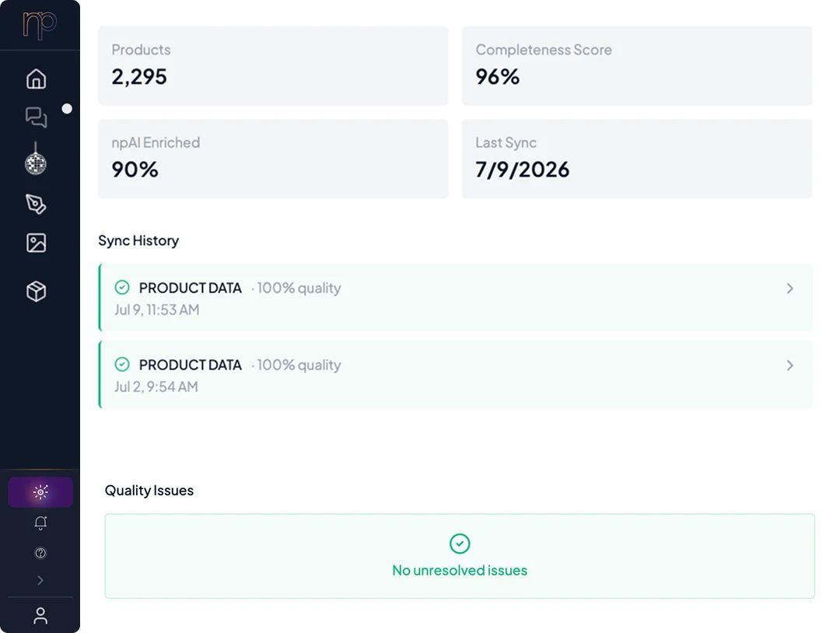Click check icon of Jul 2 PRODUCT DATA sync
This screenshot has height=633, width=840.
click(122, 365)
